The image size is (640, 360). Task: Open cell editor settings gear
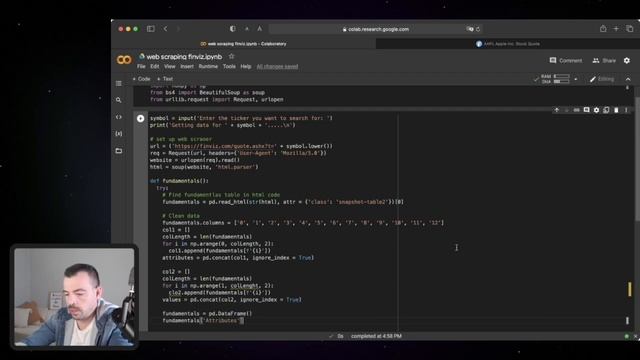596,110
